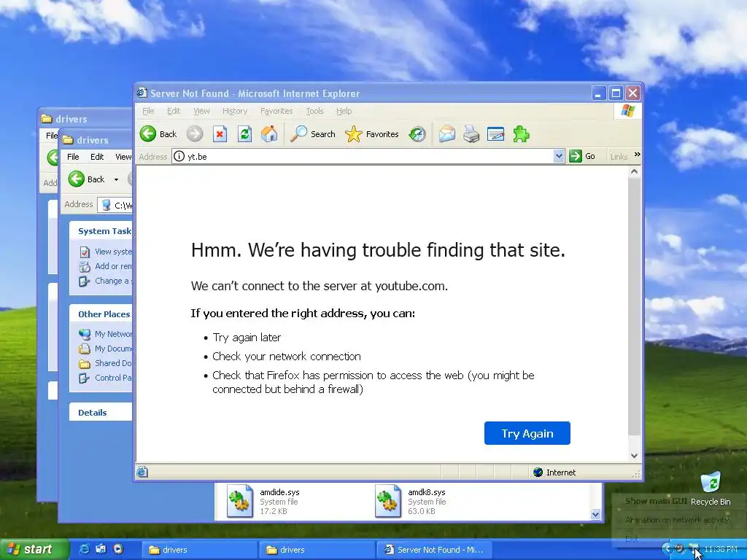This screenshot has width=747, height=560.
Task: Click Add or remove programs link
Action: click(x=113, y=266)
